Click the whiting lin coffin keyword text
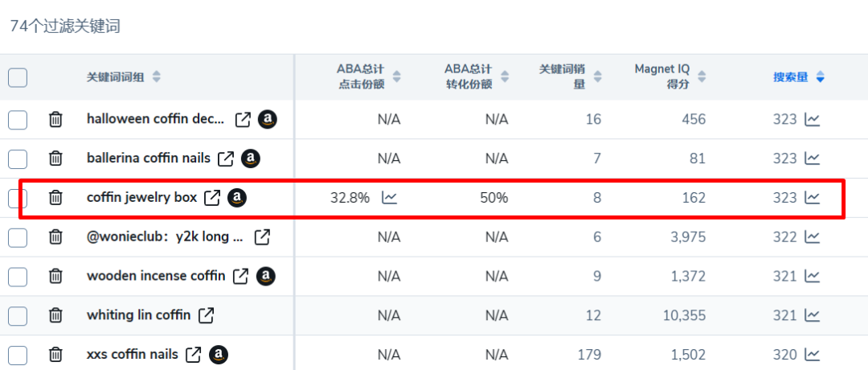This screenshot has width=868, height=370. (138, 315)
